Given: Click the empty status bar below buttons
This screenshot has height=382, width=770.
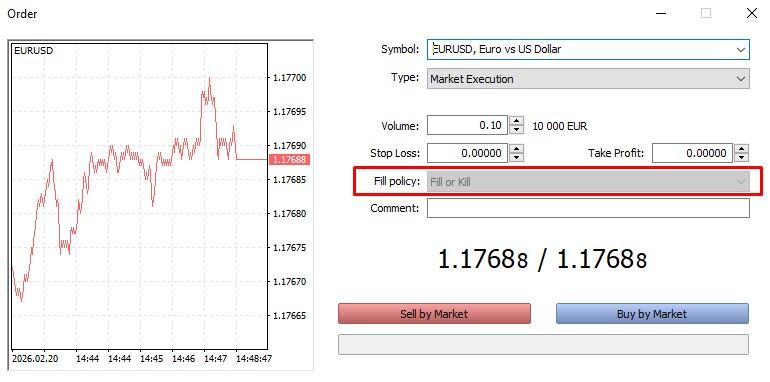Looking at the screenshot, I should click(x=543, y=344).
